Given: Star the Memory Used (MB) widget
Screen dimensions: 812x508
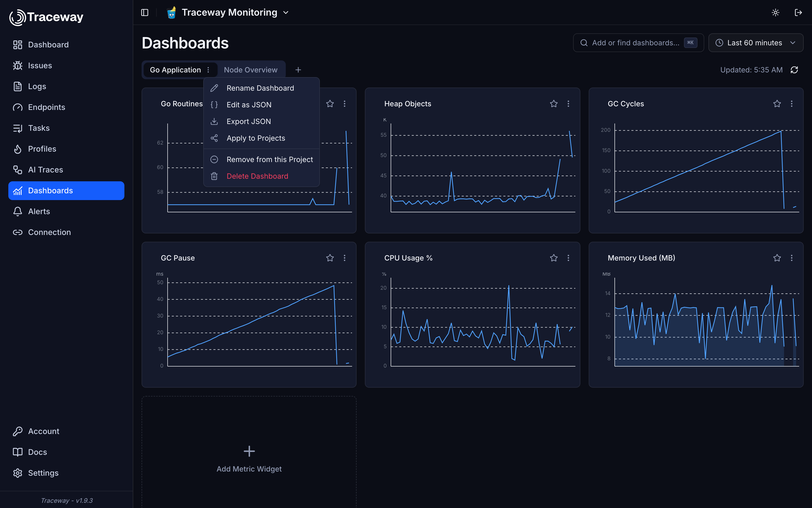Looking at the screenshot, I should pos(777,258).
